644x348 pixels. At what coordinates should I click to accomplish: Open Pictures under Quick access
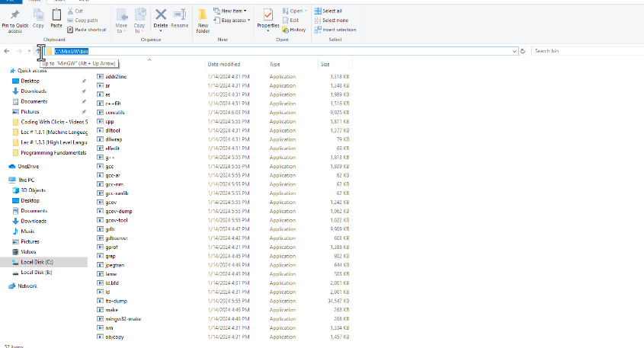[x=30, y=112]
